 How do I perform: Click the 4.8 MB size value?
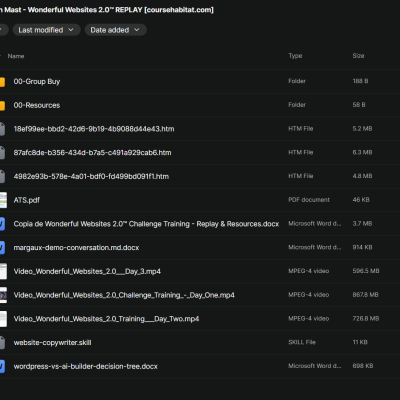click(x=362, y=176)
